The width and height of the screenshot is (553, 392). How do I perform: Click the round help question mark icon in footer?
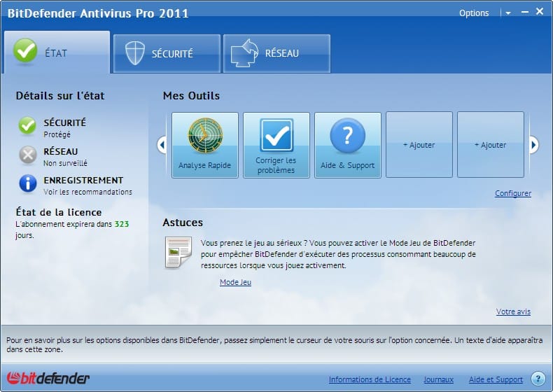538,379
